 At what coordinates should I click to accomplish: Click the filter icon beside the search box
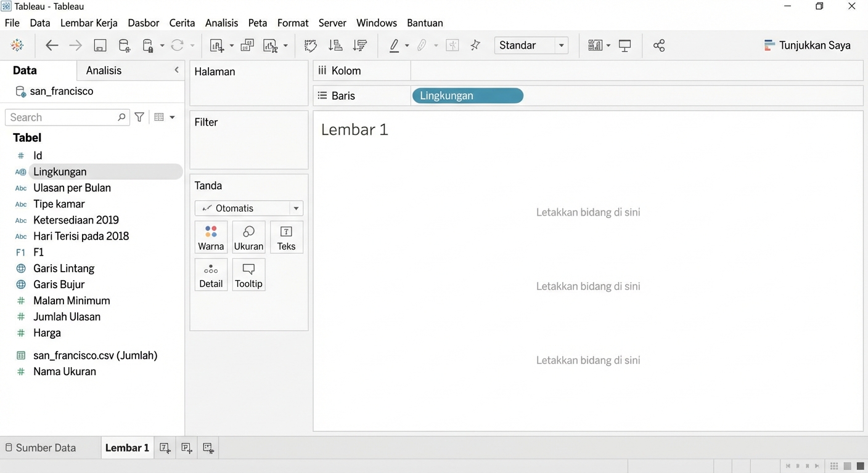[140, 117]
